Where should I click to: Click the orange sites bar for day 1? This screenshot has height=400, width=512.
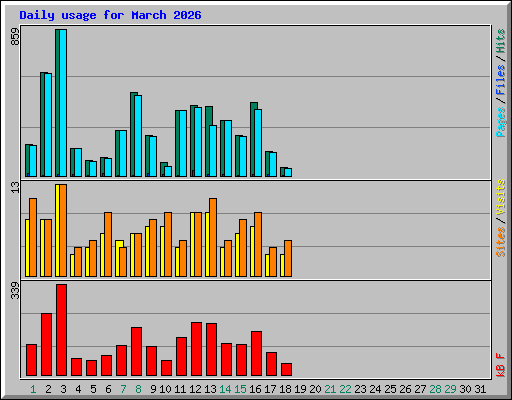tap(33, 237)
